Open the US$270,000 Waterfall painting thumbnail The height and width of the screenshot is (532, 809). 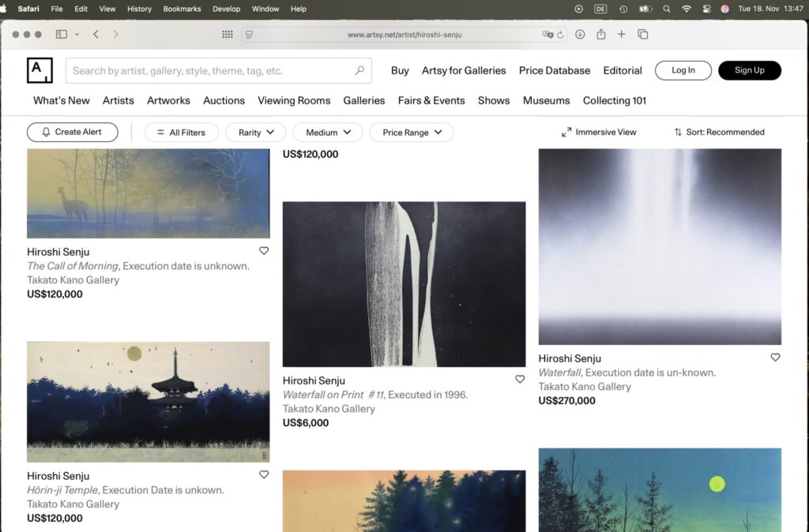pos(660,246)
